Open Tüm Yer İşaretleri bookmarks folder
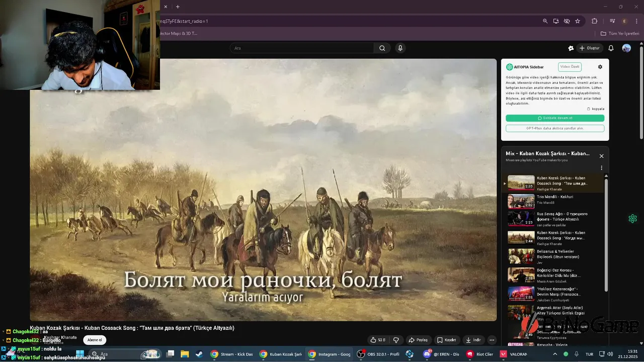644x362 pixels. pyautogui.click(x=620, y=33)
